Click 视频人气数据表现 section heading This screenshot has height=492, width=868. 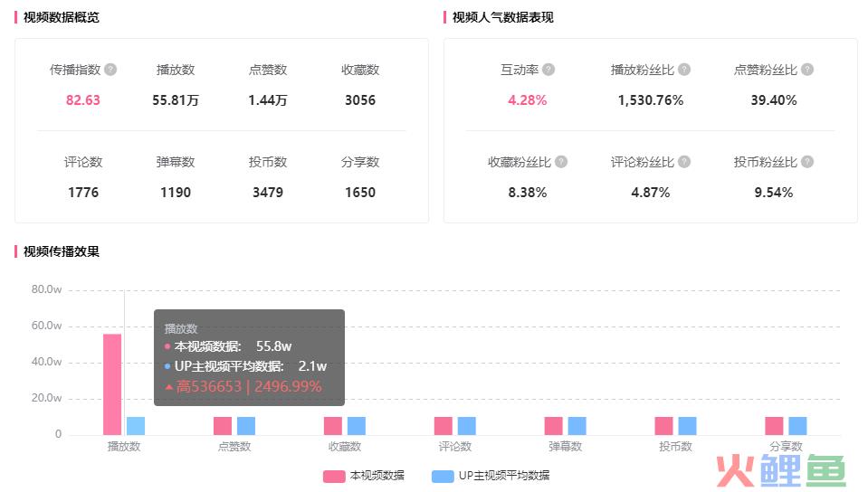[502, 17]
